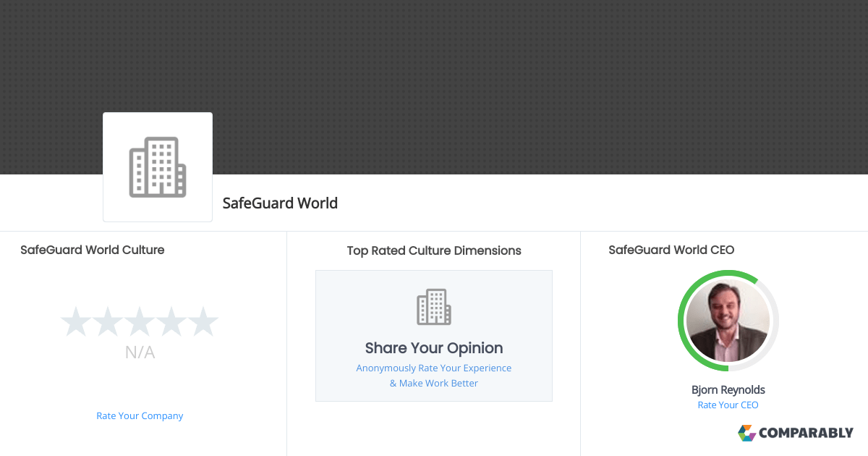This screenshot has width=868, height=456.
Task: Click Bjorn Reynolds' profile photo
Action: 728,321
